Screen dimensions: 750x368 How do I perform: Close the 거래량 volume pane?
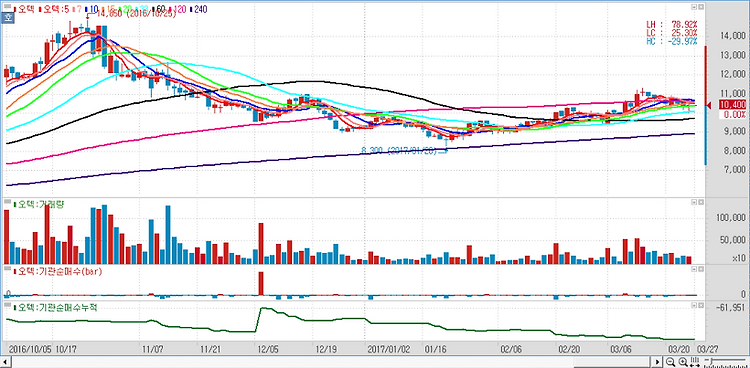coord(701,203)
